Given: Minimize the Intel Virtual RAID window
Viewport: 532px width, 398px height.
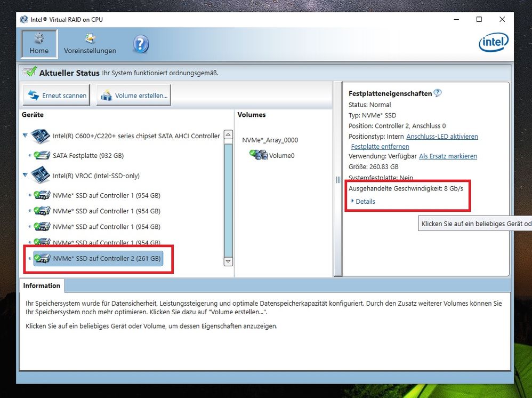Looking at the screenshot, I should [456, 19].
